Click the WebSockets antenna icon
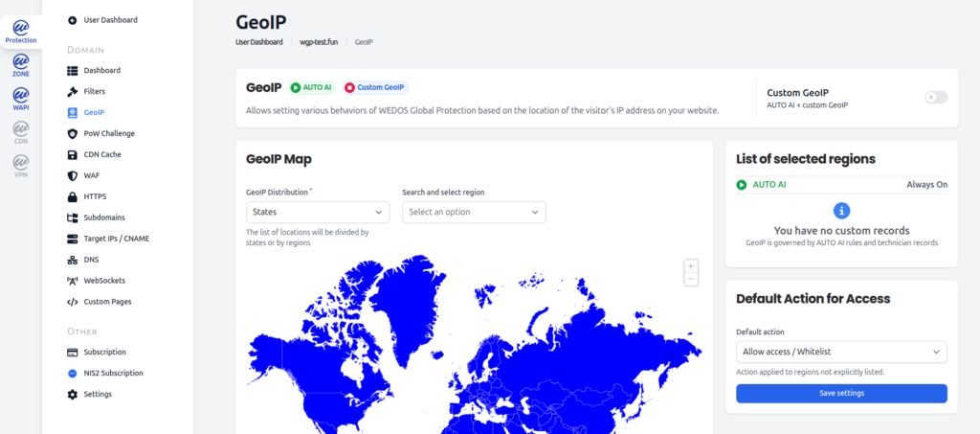 pyautogui.click(x=72, y=280)
